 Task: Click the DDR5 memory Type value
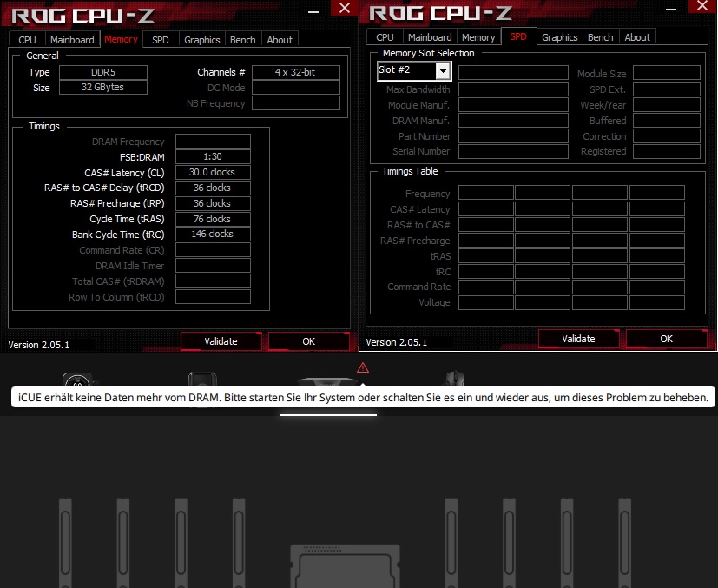pyautogui.click(x=103, y=72)
